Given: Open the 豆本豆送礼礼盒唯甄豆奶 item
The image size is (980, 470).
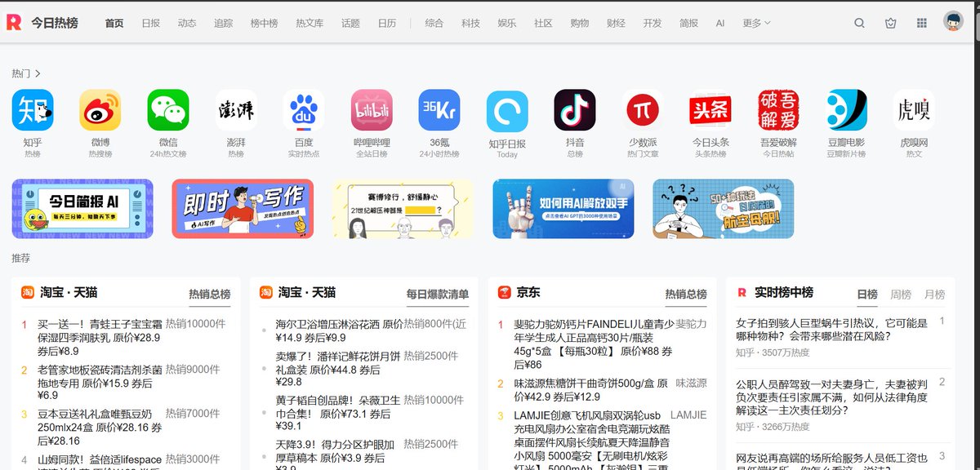Looking at the screenshot, I should (100, 427).
